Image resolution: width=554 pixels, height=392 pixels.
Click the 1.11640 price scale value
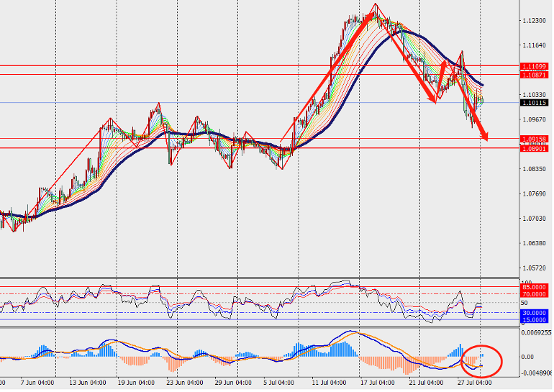pyautogui.click(x=534, y=45)
